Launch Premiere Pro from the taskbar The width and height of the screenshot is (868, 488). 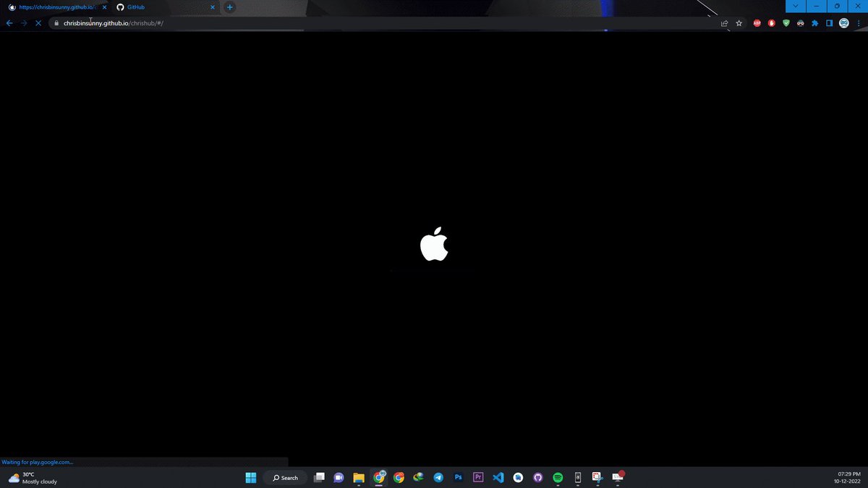point(478,478)
